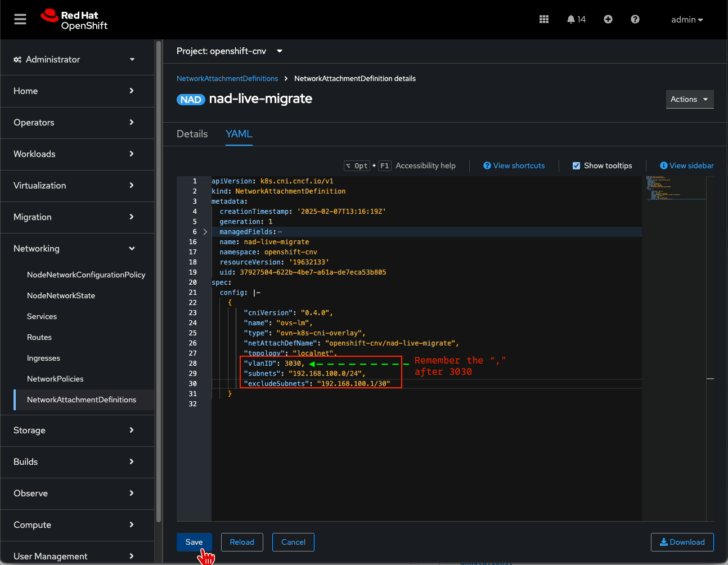
Task: Toggle the Show tooltips checkbox
Action: (576, 165)
